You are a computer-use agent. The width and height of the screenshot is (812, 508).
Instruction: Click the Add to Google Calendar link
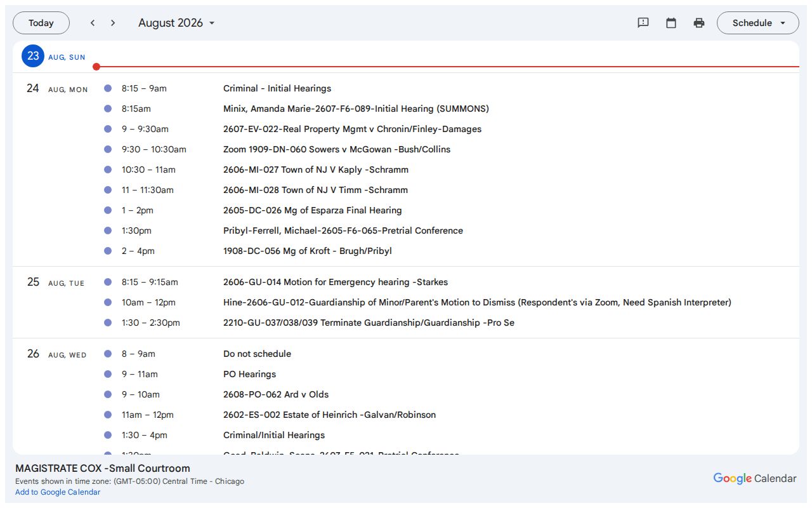click(x=58, y=492)
